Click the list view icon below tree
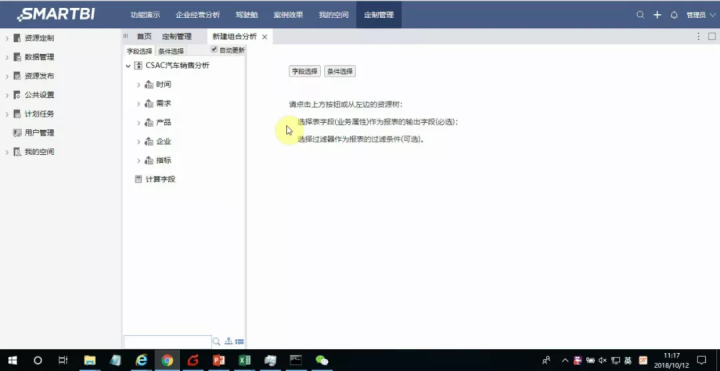Viewport: 720px width, 371px height. (239, 342)
